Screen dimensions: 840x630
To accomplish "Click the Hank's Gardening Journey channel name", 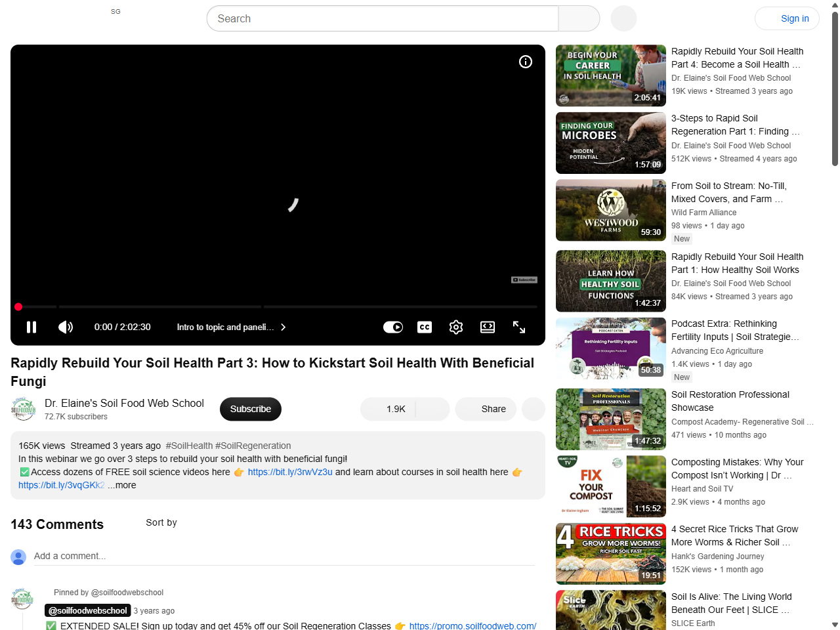I will pyautogui.click(x=718, y=556).
